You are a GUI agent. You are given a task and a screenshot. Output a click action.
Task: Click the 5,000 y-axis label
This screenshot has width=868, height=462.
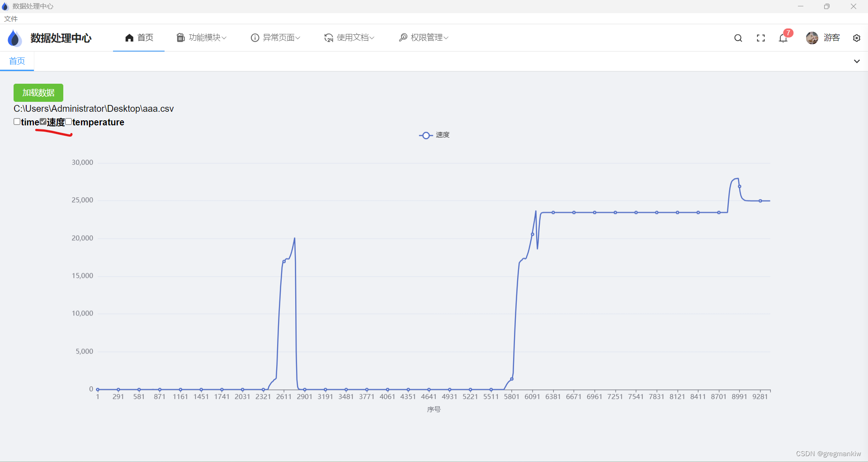pos(84,351)
